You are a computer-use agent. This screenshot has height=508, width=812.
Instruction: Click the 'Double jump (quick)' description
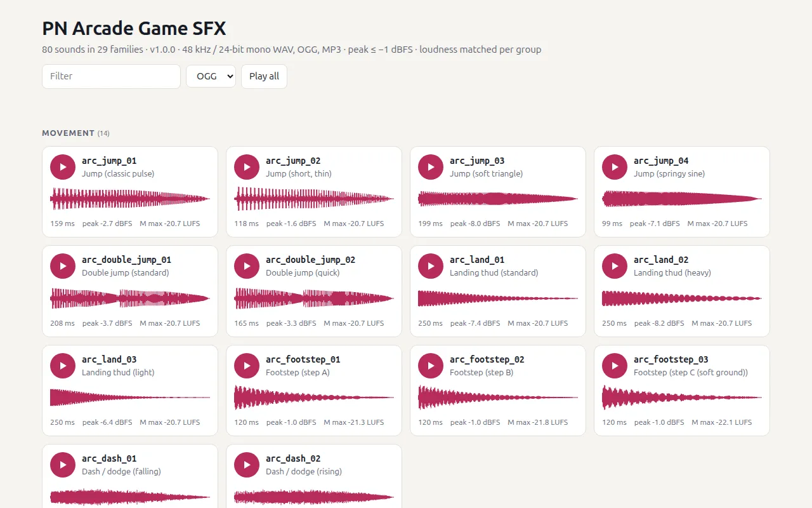pos(303,273)
